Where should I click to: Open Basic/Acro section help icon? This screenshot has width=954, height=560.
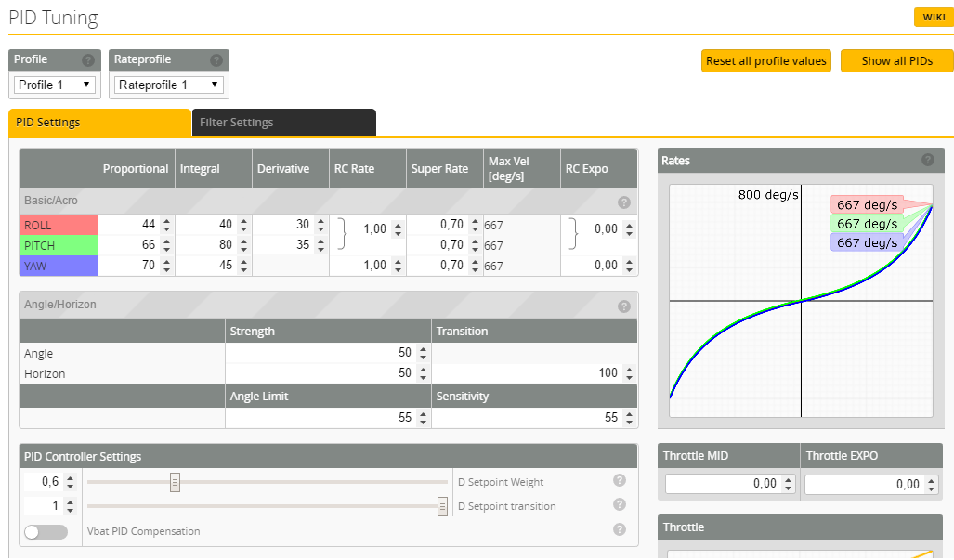pos(623,202)
